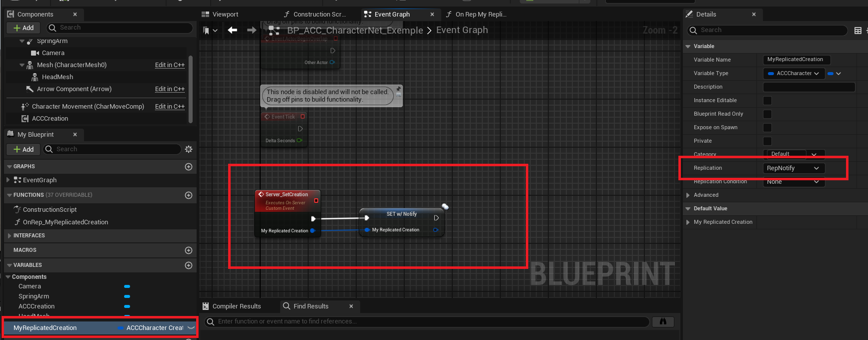868x340 pixels.
Task: Click the Arrow Component icon
Action: pyautogui.click(x=30, y=89)
